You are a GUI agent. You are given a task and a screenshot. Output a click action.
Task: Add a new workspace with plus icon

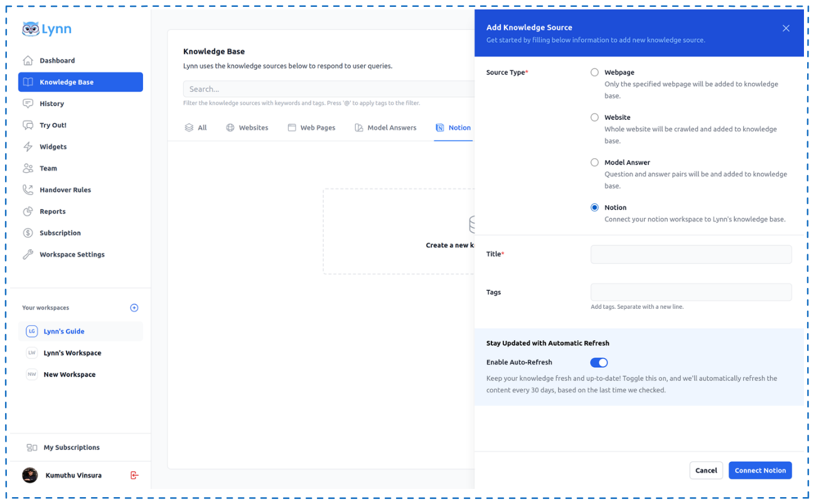(134, 308)
